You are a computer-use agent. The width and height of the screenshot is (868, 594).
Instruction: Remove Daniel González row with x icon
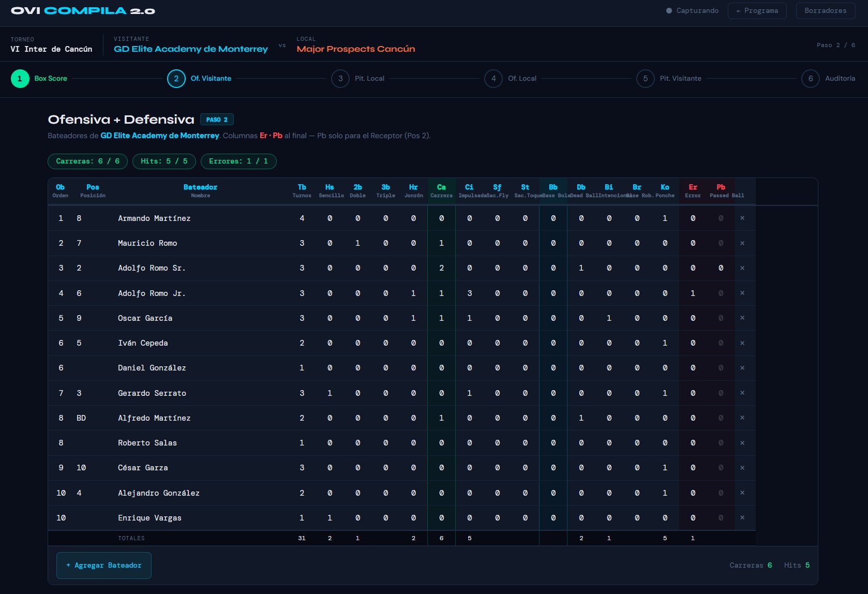pos(742,368)
